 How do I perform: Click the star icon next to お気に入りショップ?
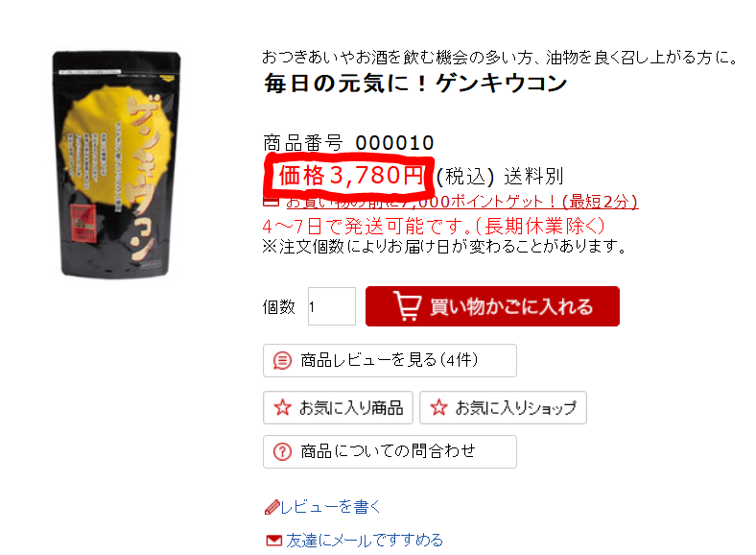click(x=438, y=408)
